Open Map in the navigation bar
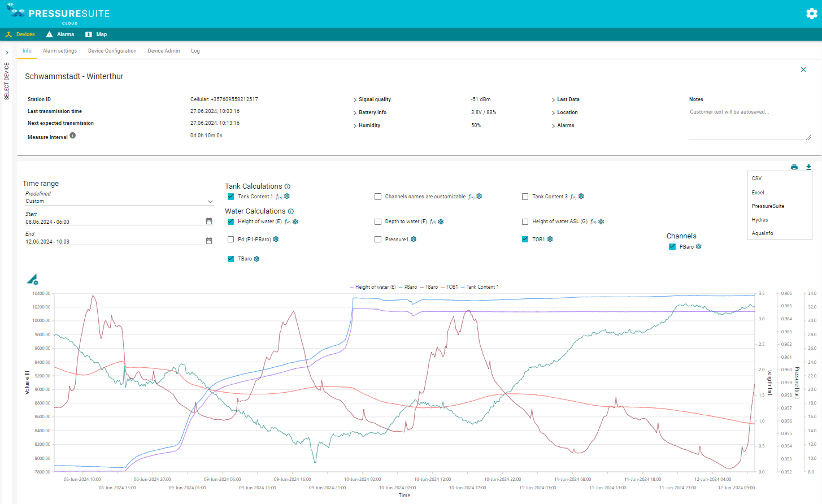The height and width of the screenshot is (504, 822). tap(96, 34)
